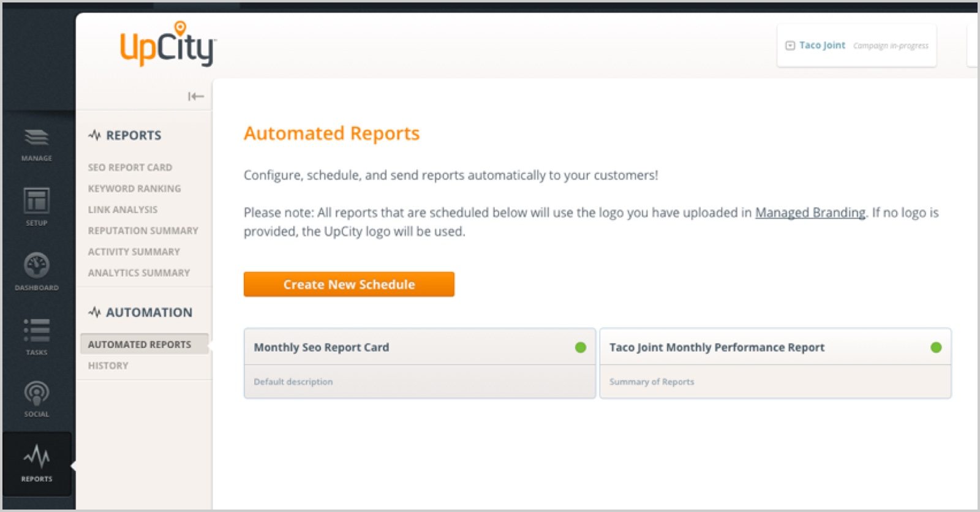This screenshot has width=980, height=512.
Task: Click the Create New Schedule button
Action: 349,284
